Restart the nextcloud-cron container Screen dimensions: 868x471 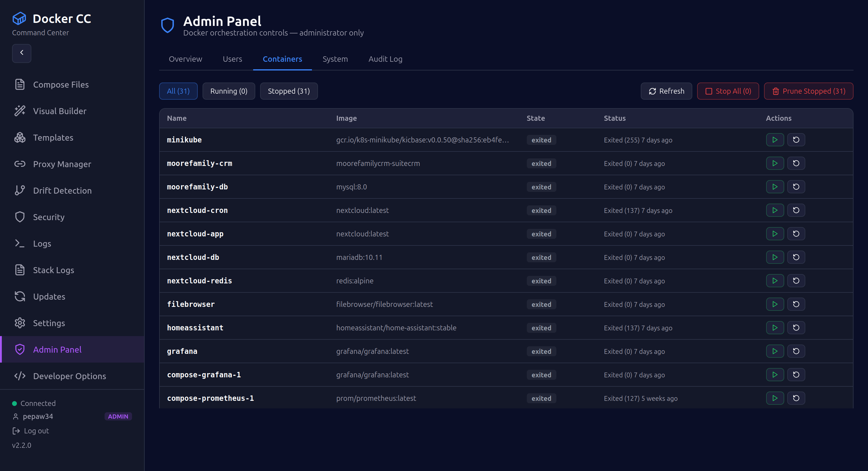[x=796, y=210]
